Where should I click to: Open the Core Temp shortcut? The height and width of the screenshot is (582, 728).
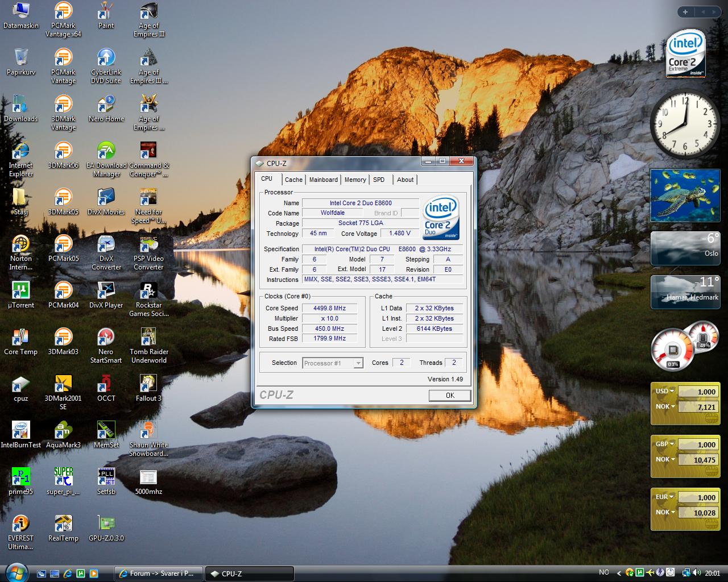(x=21, y=342)
